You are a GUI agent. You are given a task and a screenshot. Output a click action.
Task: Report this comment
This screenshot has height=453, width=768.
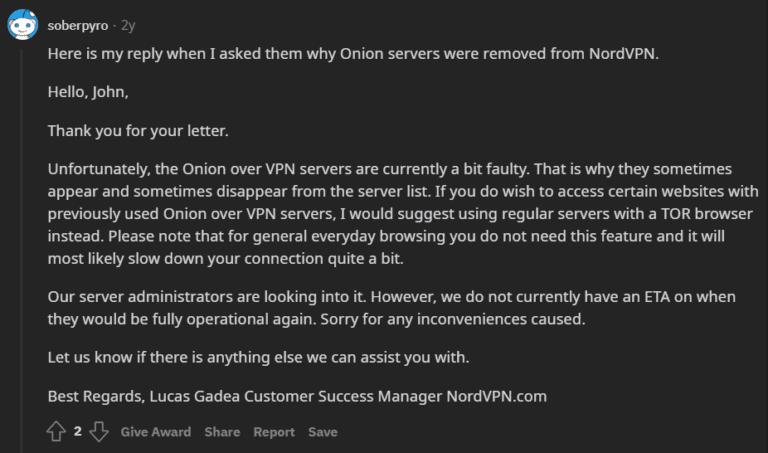pyautogui.click(x=273, y=432)
